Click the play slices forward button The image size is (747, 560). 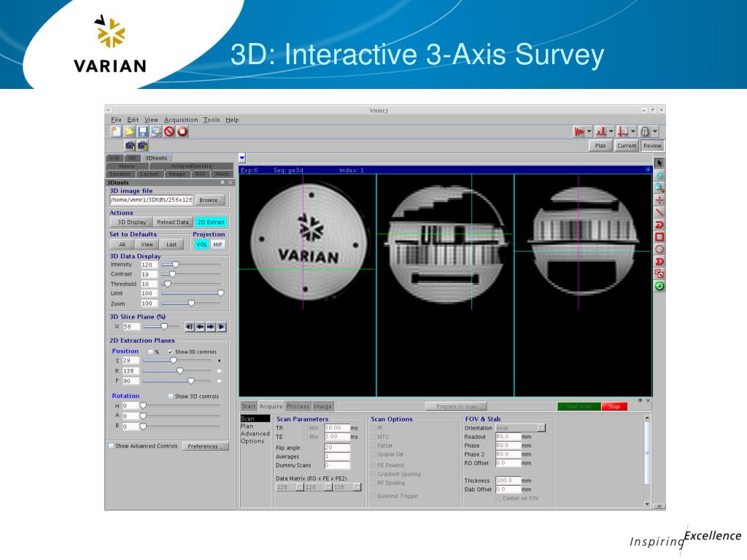tap(221, 327)
